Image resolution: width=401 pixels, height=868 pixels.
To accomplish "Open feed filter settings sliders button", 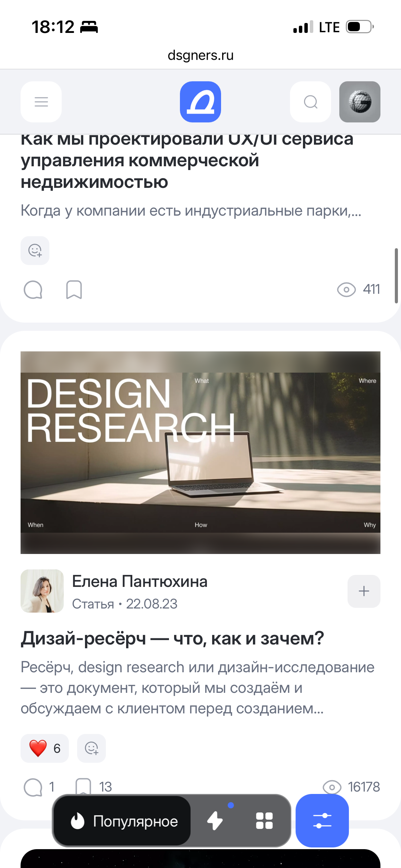I will (x=322, y=821).
